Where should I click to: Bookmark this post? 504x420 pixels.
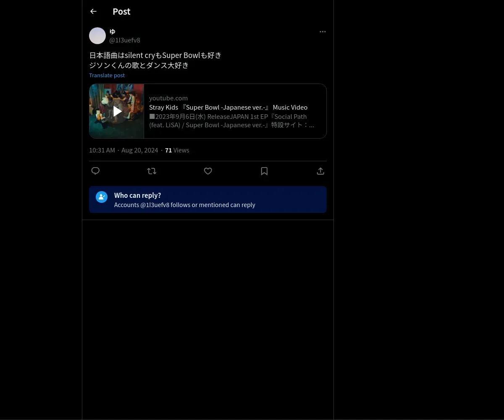(264, 171)
